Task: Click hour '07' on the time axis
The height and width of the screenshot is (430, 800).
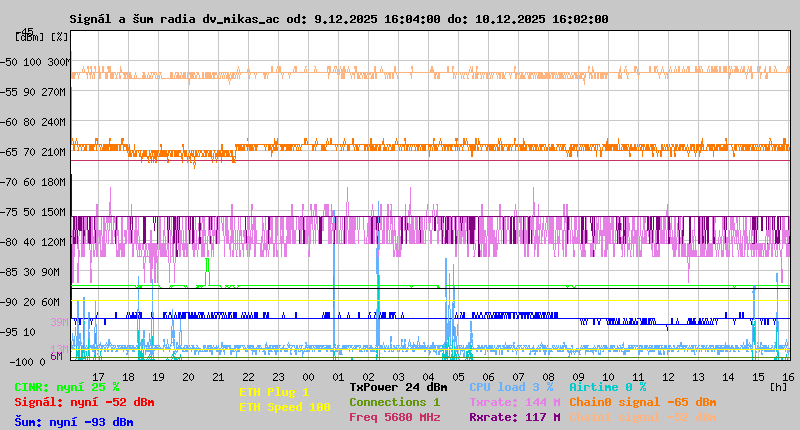Action: [x=518, y=377]
